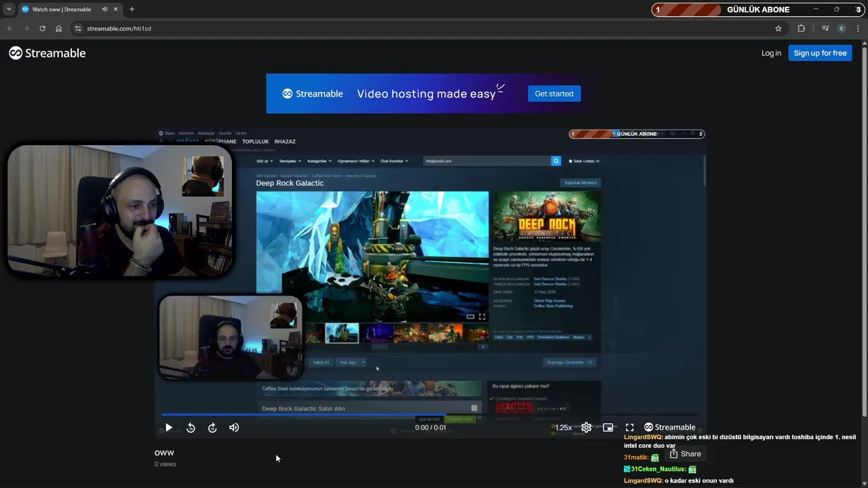Click the scrollbar up arrow
Viewport: 868px width, 488px height.
click(864, 43)
